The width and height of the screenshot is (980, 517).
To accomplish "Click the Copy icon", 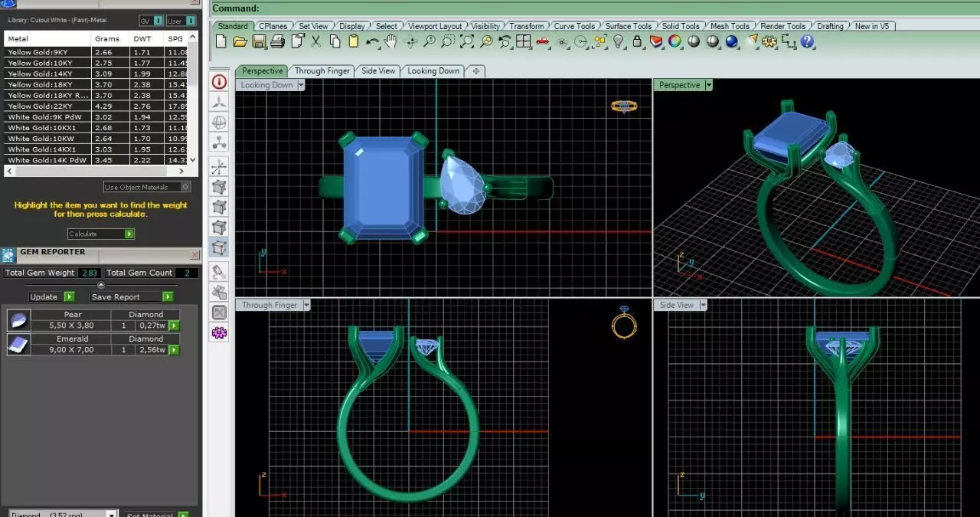I will coord(335,41).
